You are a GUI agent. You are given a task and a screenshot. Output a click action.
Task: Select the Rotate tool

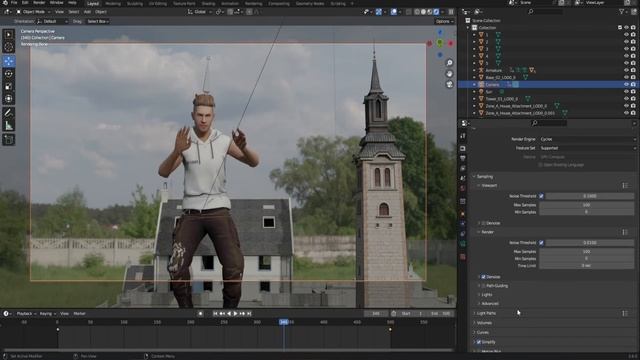coord(9,74)
